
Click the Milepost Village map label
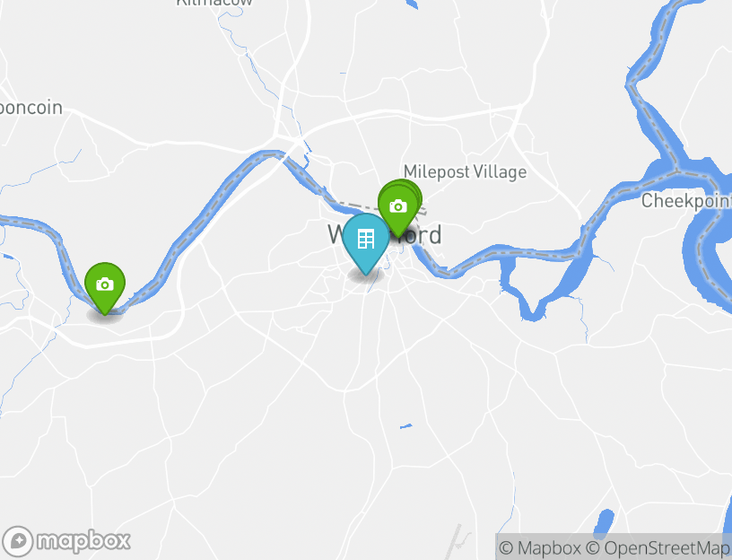[465, 171]
